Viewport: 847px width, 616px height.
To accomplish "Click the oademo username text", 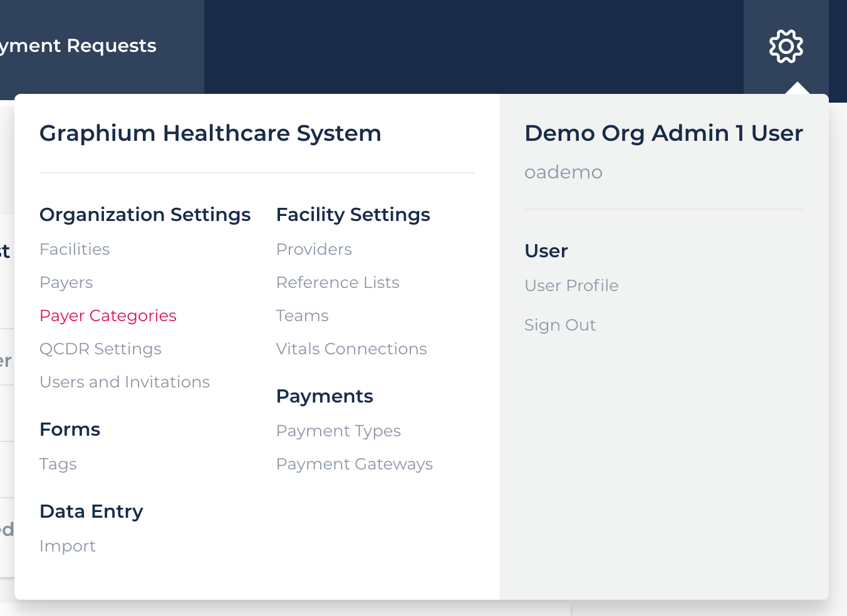I will pos(563,172).
